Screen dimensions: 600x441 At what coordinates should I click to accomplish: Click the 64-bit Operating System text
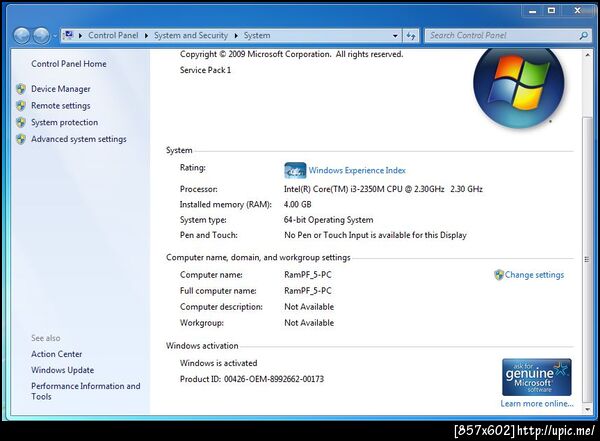coord(328,220)
